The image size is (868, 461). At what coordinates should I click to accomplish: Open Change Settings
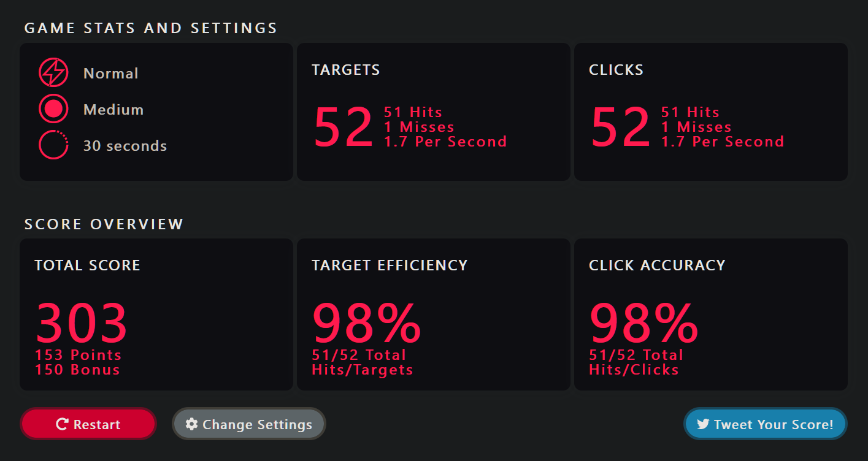[249, 424]
